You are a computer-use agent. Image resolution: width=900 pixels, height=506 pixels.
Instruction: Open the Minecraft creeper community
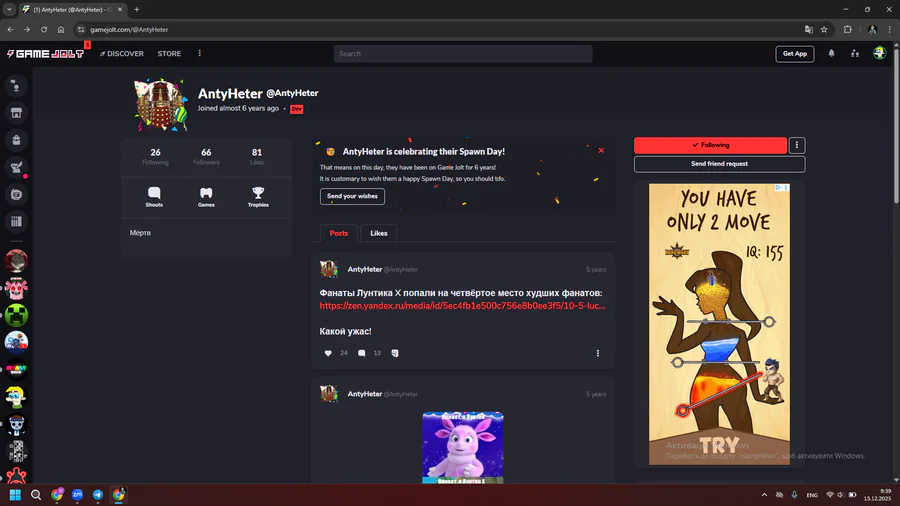16,315
